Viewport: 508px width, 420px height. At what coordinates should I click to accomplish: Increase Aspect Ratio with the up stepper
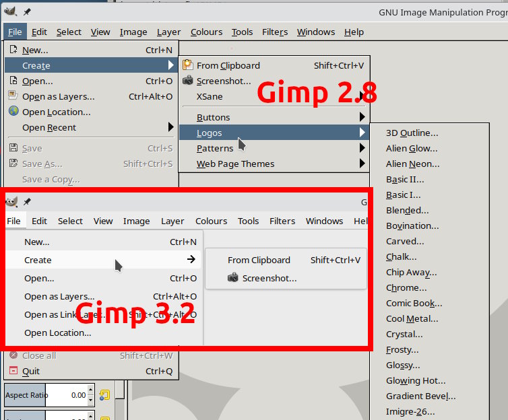91,390
